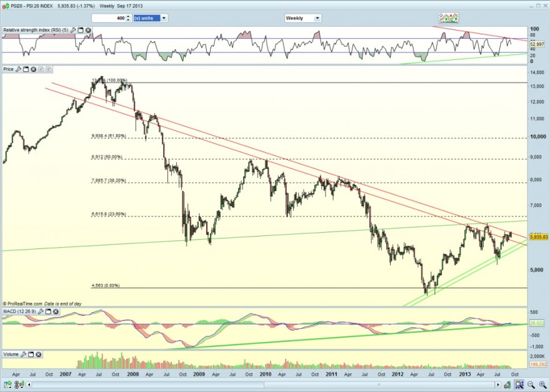
Task: Click the Volume panel label
Action: click(x=11, y=354)
